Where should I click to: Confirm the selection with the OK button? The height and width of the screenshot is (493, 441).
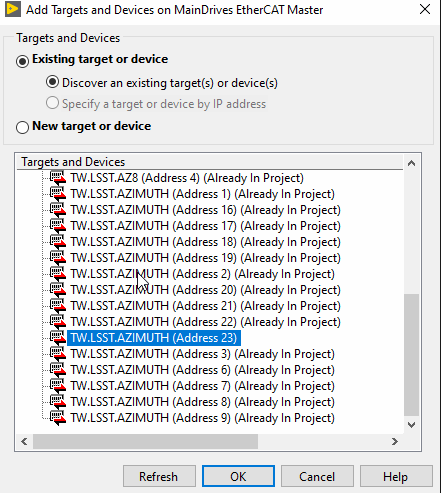pyautogui.click(x=238, y=476)
